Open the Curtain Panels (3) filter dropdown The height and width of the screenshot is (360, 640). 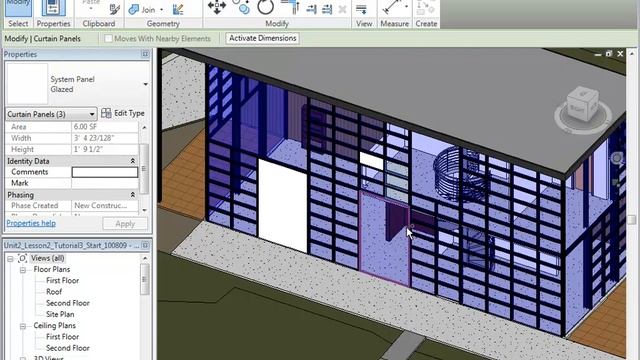(x=51, y=114)
